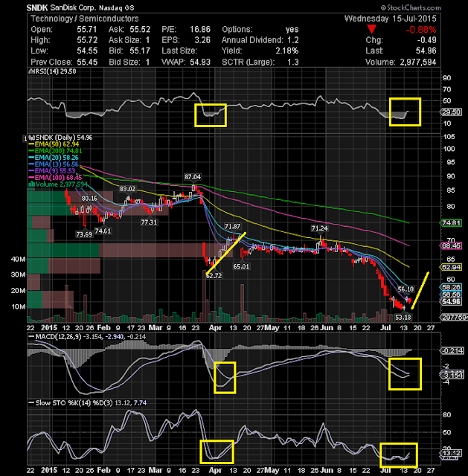Click the SNDK (Daily) legend entry

60,138
